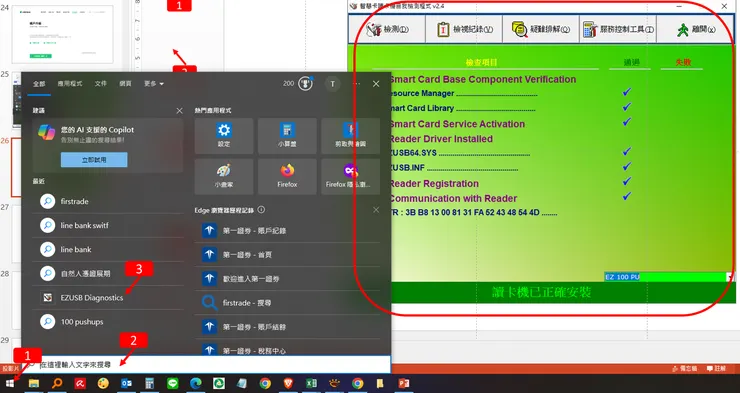Open 服務控制工具(T) service control tool
Viewport: 740px width, 393px height.
[x=618, y=29]
